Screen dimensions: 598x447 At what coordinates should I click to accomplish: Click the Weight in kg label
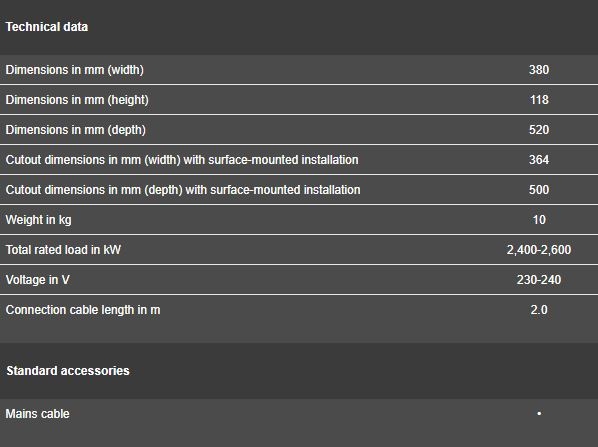pyautogui.click(x=39, y=220)
